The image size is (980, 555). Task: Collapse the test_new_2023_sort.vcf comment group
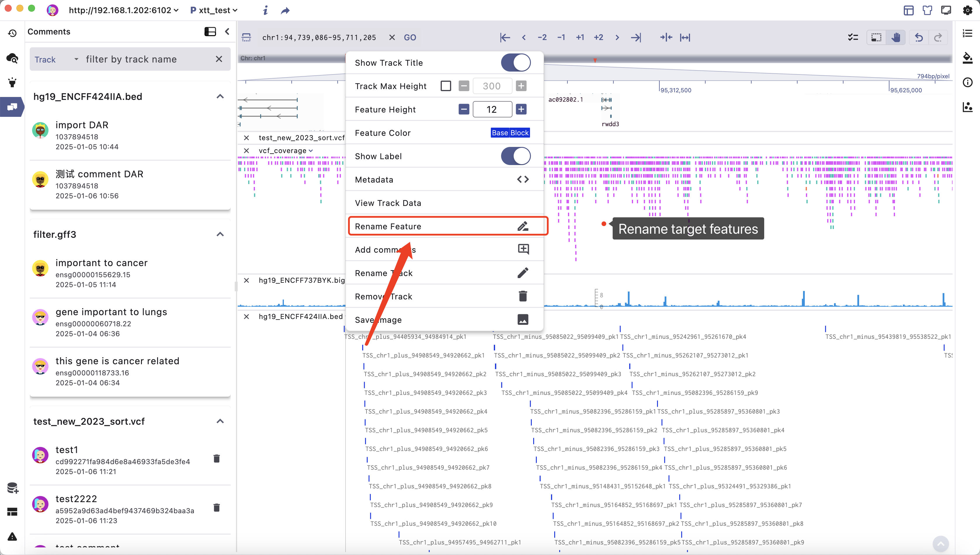click(x=220, y=421)
